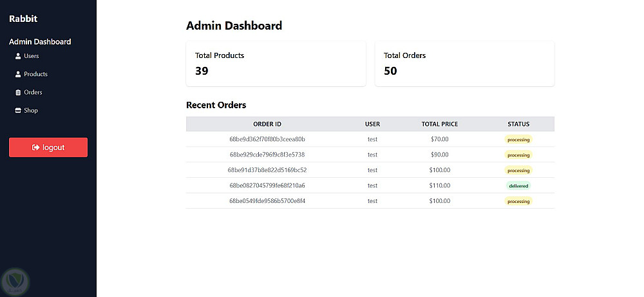Go to the Orders section
This screenshot has height=297, width=644.
(33, 92)
